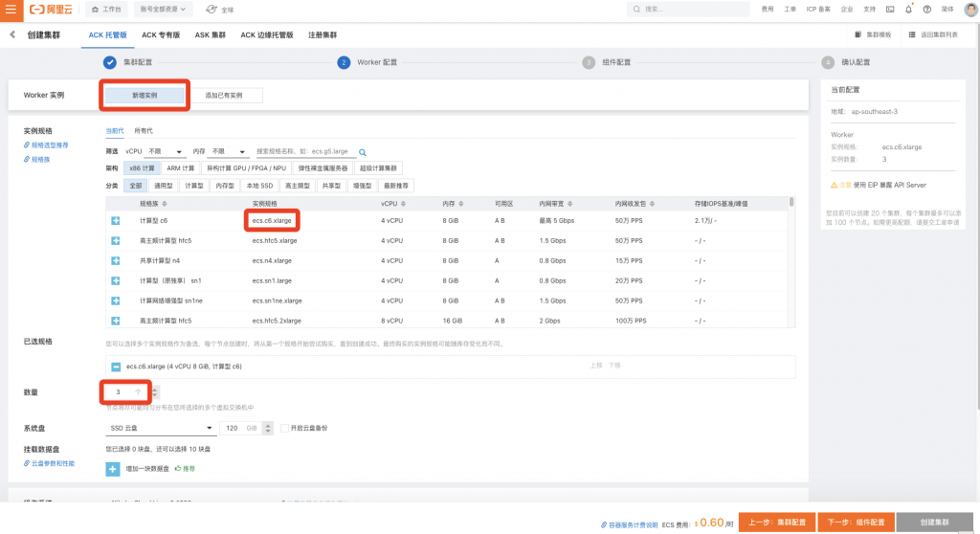The image size is (980, 534).
Task: Switch to 当前代 generation tab
Action: 115,131
